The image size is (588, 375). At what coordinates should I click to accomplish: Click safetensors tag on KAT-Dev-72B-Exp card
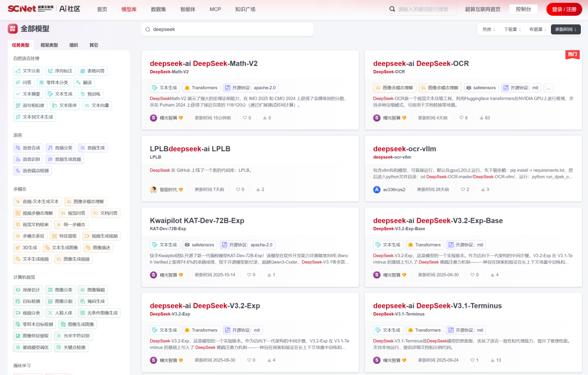[x=199, y=245]
